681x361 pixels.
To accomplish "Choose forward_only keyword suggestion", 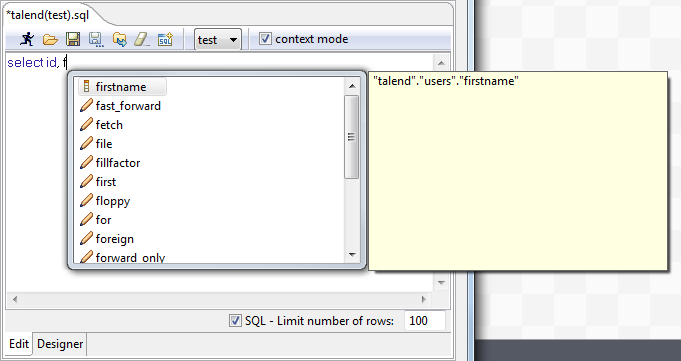I will 130,258.
